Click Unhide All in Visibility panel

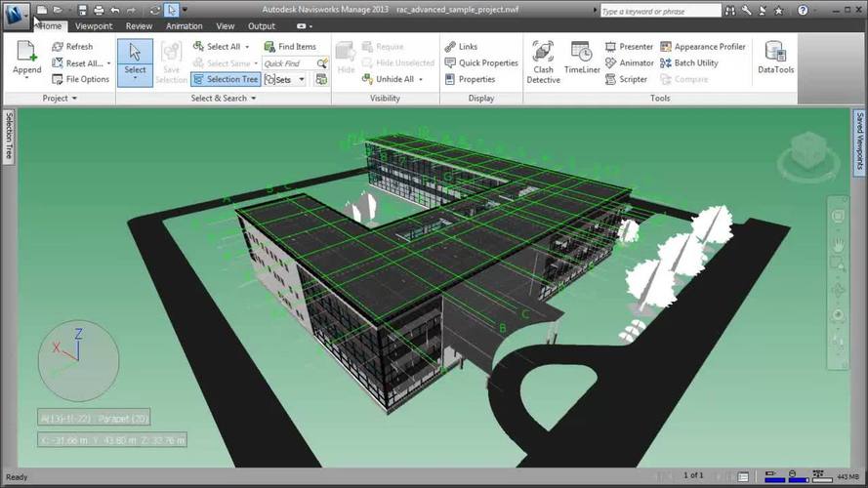click(x=388, y=79)
